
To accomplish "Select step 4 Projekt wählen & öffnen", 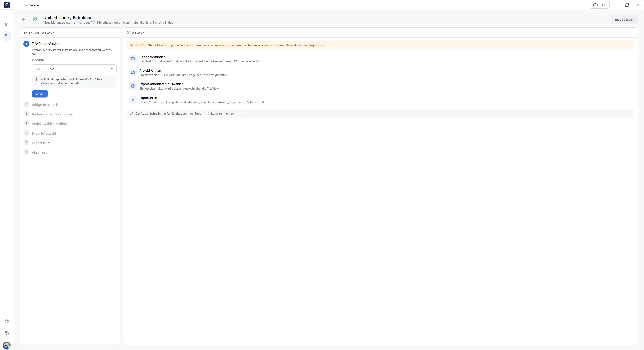I will [46, 124].
